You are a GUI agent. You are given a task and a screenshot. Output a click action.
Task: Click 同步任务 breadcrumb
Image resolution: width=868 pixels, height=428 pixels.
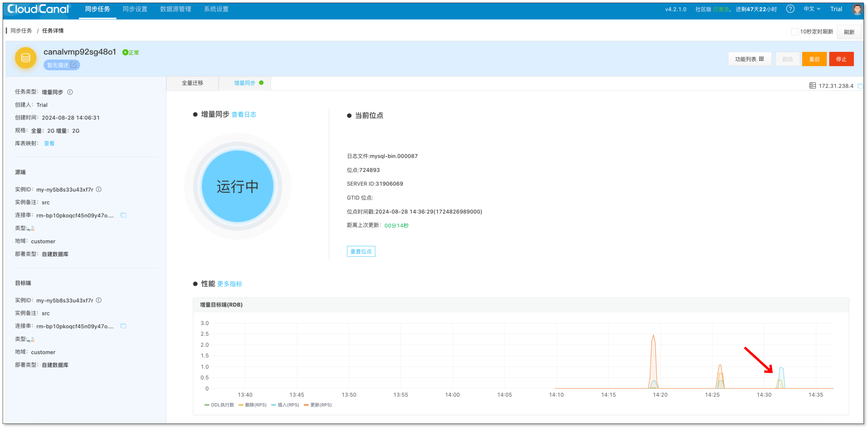[21, 31]
